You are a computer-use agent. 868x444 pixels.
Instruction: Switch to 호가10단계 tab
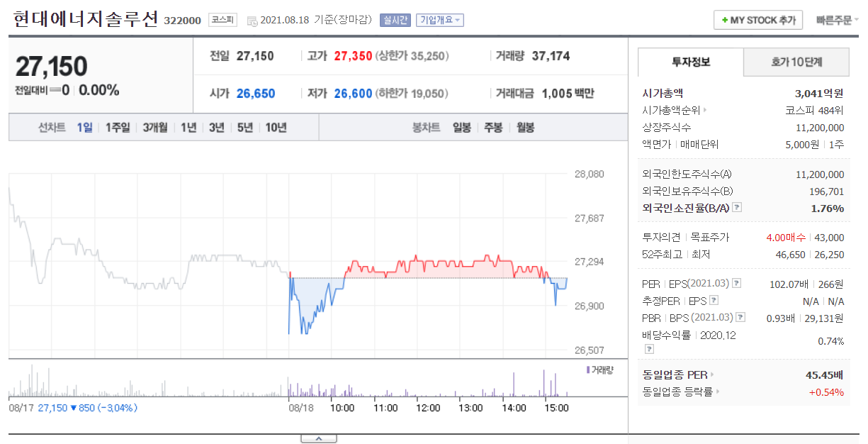point(796,62)
